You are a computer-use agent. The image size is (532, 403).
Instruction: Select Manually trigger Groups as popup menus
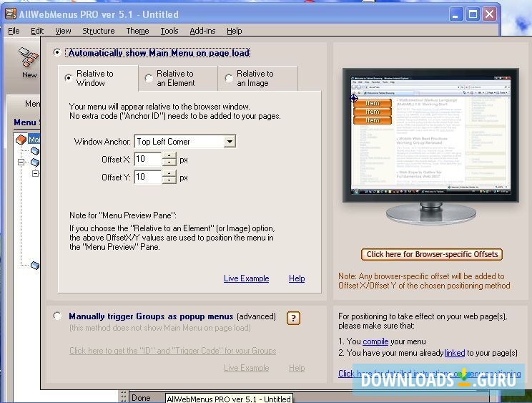[57, 316]
